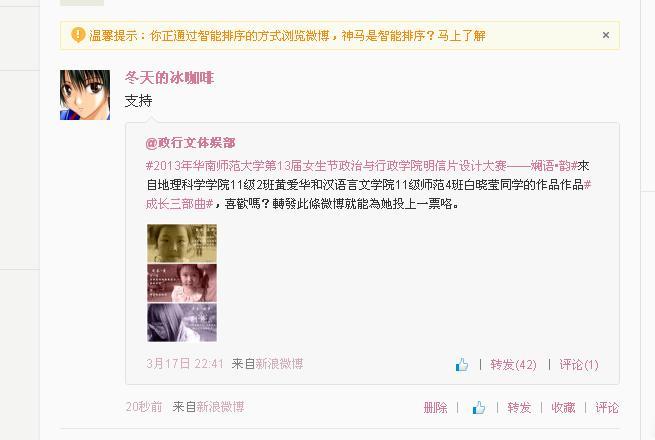Click the orange warning tip icon
This screenshot has height=440, width=655.
tap(78, 35)
